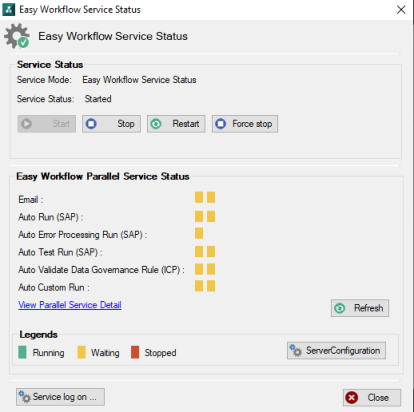The height and width of the screenshot is (412, 414).
Task: Click the 'Auto Run (SAP) :' label
Action: coord(51,217)
